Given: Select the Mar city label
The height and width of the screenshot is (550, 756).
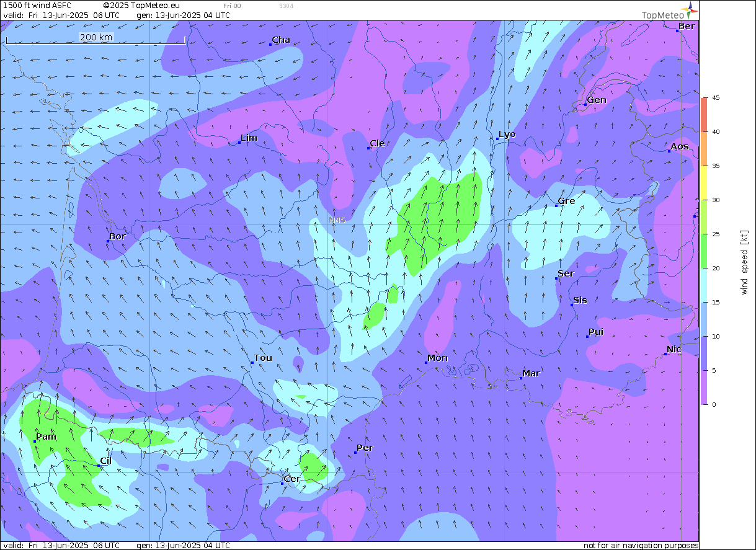Looking at the screenshot, I should [x=531, y=373].
